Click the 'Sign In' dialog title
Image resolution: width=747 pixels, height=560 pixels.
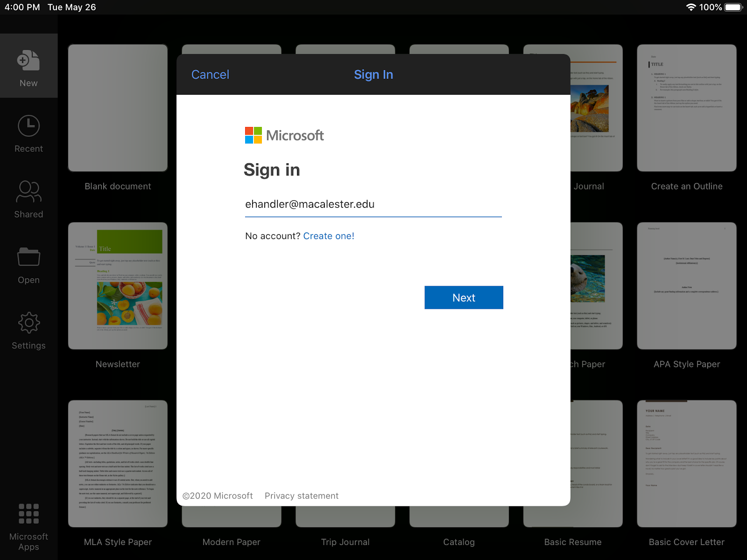point(373,75)
